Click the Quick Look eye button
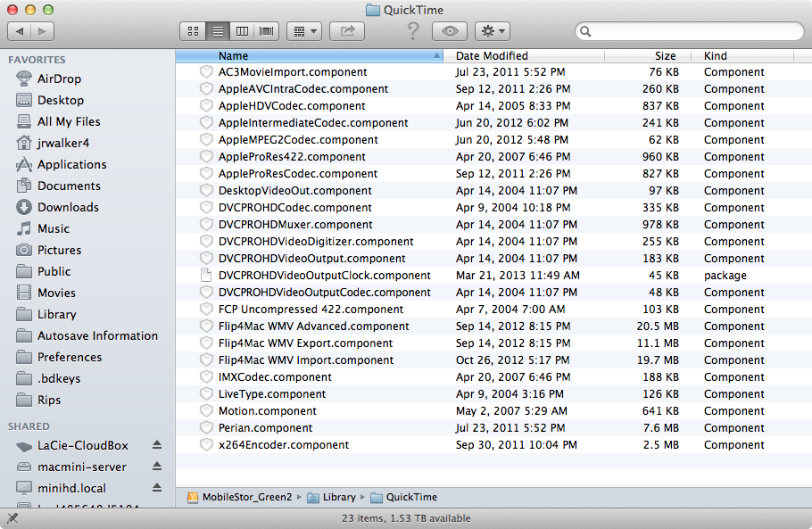The image size is (812, 529). point(450,31)
